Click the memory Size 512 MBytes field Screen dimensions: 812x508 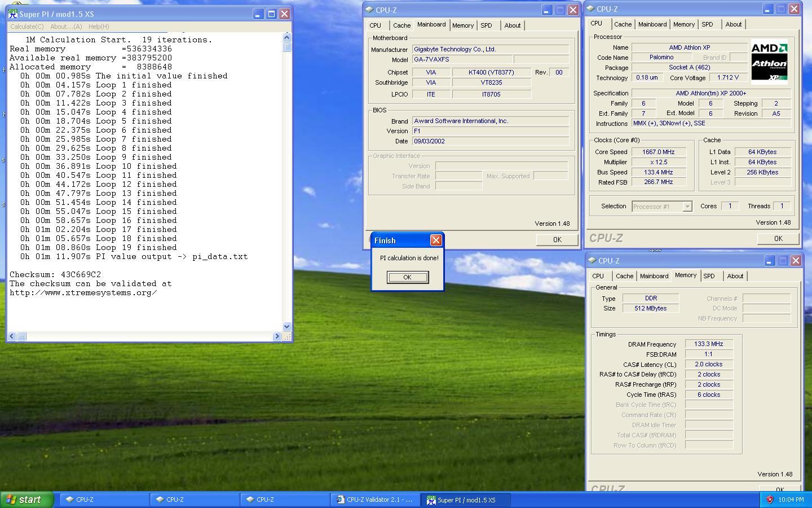(x=651, y=308)
